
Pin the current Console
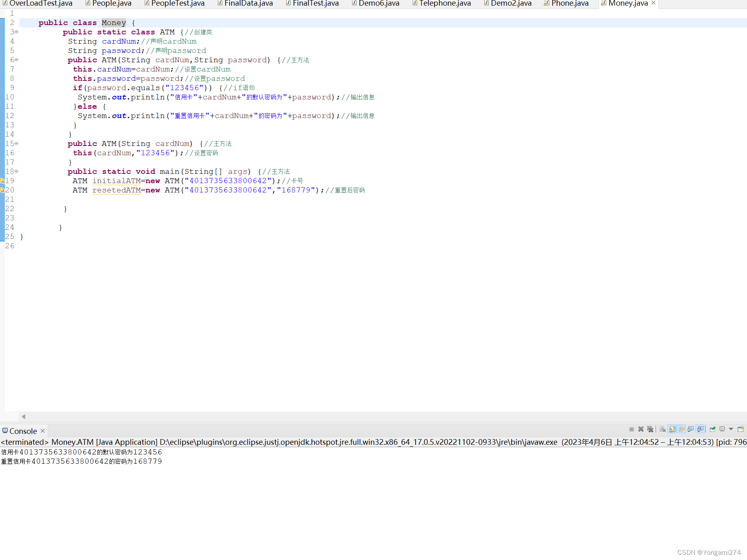click(713, 429)
